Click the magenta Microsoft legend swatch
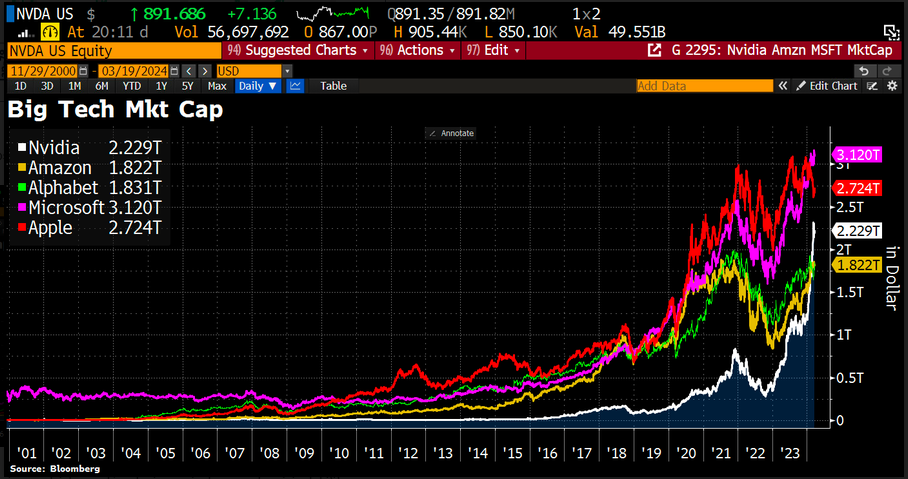This screenshot has width=908, height=479. (x=23, y=207)
